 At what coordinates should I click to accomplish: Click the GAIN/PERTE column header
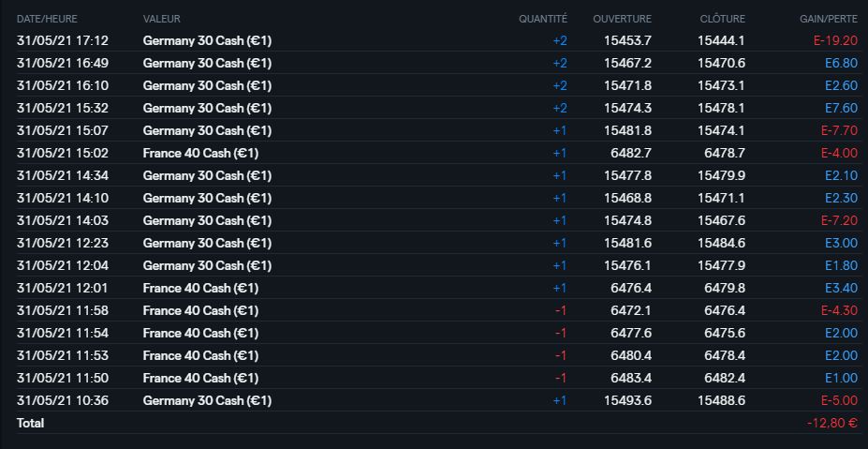click(x=828, y=19)
